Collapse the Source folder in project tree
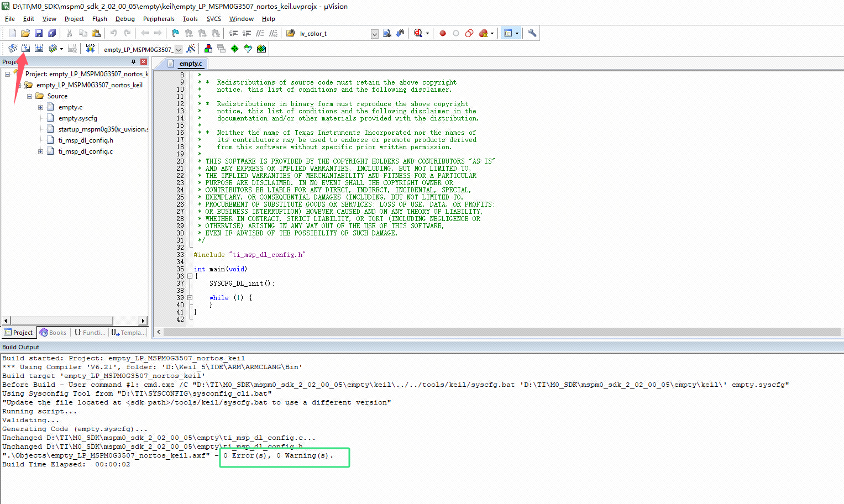Image resolution: width=844 pixels, height=504 pixels. point(29,96)
